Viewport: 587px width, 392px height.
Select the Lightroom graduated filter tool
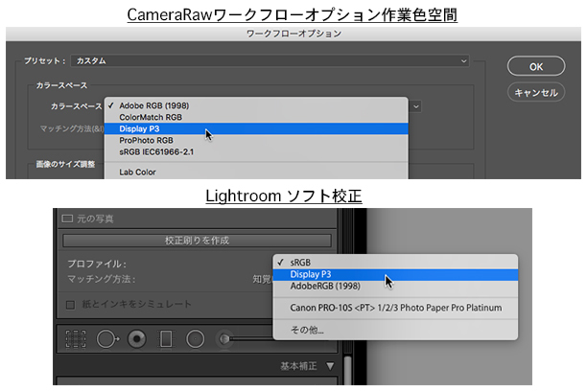click(x=166, y=339)
